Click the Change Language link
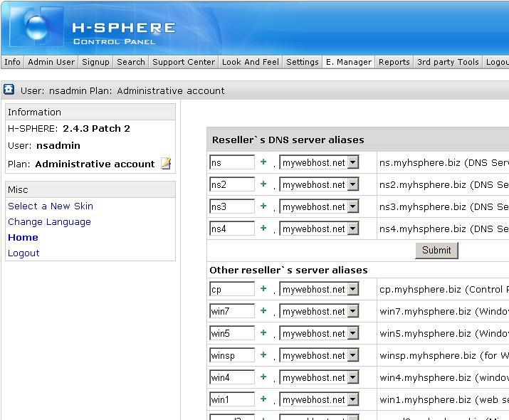 click(49, 221)
